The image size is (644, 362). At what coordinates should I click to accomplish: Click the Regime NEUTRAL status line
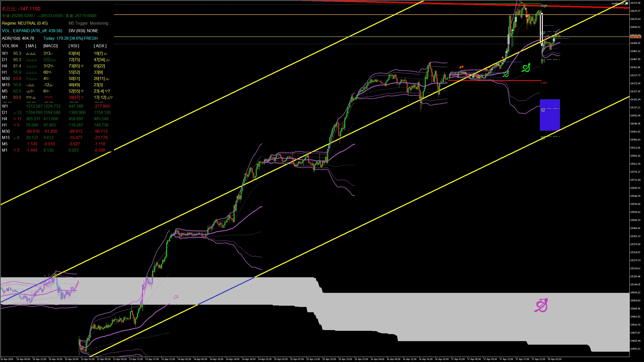tap(25, 23)
